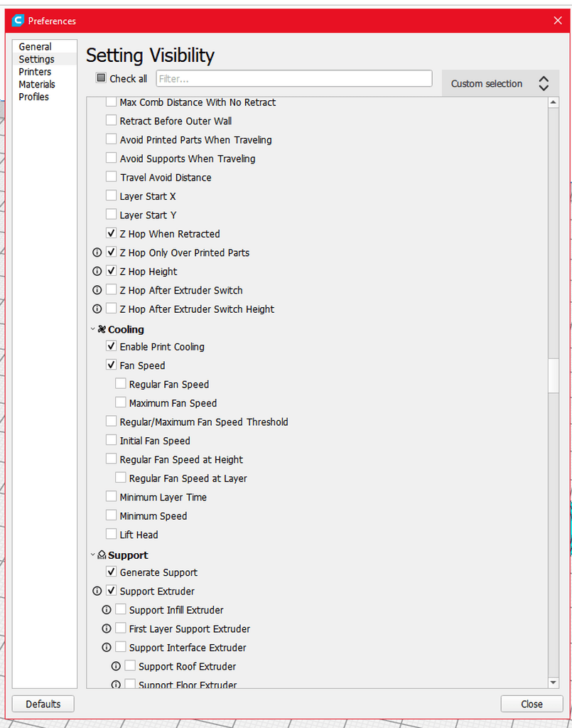Click the Support category icon
The height and width of the screenshot is (728, 572).
pyautogui.click(x=102, y=555)
